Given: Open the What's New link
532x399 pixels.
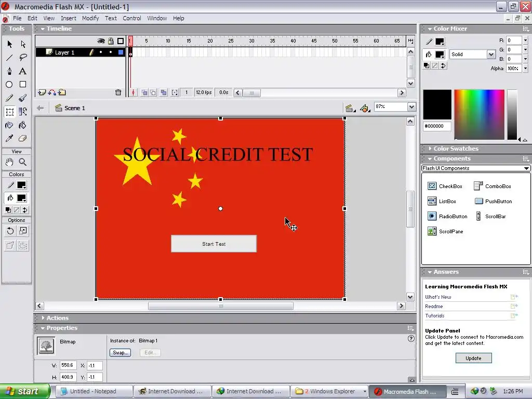Looking at the screenshot, I should pos(438,297).
